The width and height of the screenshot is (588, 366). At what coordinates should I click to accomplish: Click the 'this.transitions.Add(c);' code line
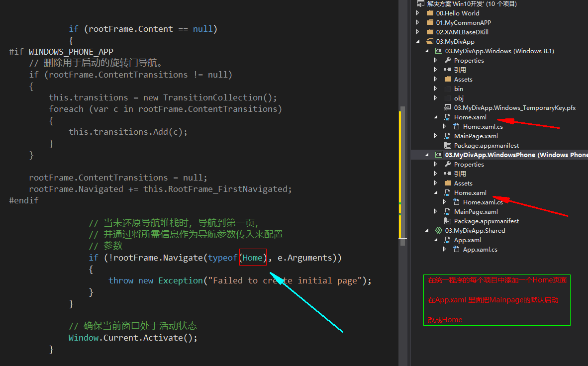[x=128, y=132]
